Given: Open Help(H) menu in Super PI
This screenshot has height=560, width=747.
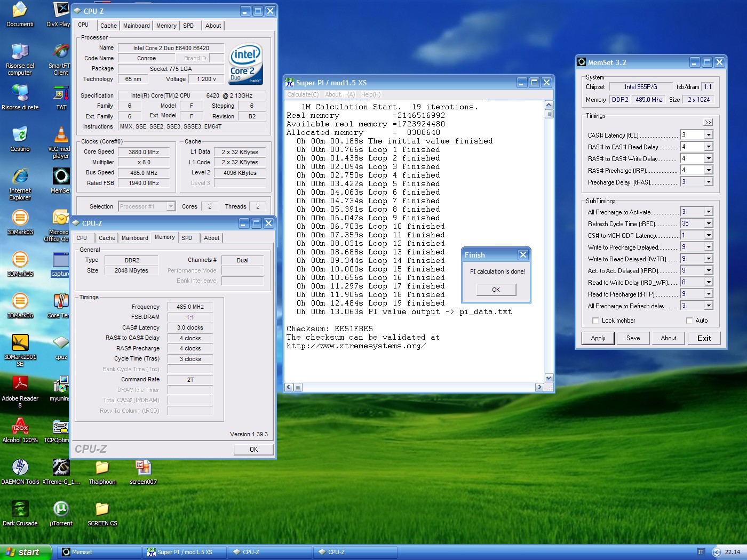Looking at the screenshot, I should click(371, 94).
